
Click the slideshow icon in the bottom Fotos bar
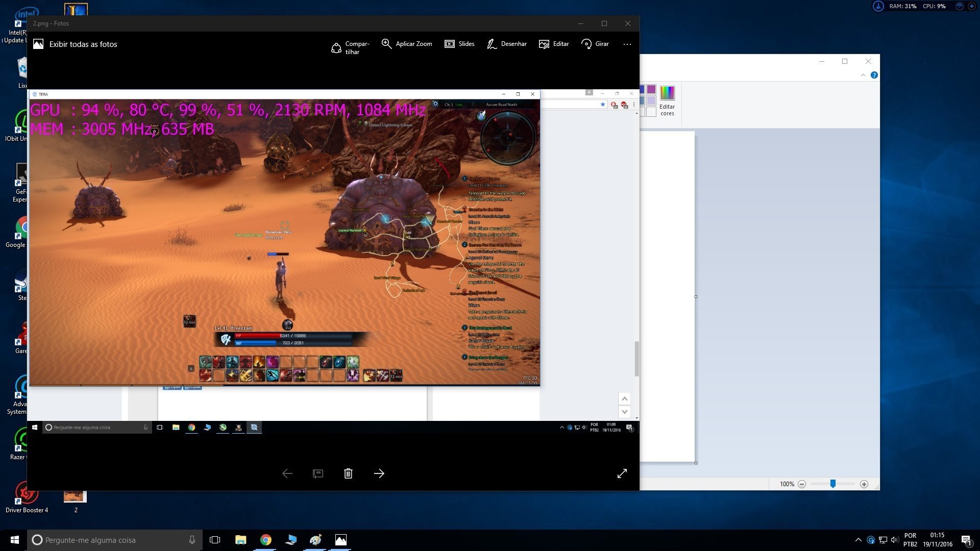click(318, 473)
